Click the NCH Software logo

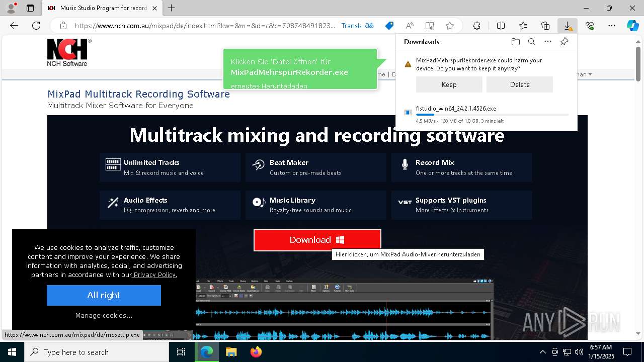coord(69,52)
